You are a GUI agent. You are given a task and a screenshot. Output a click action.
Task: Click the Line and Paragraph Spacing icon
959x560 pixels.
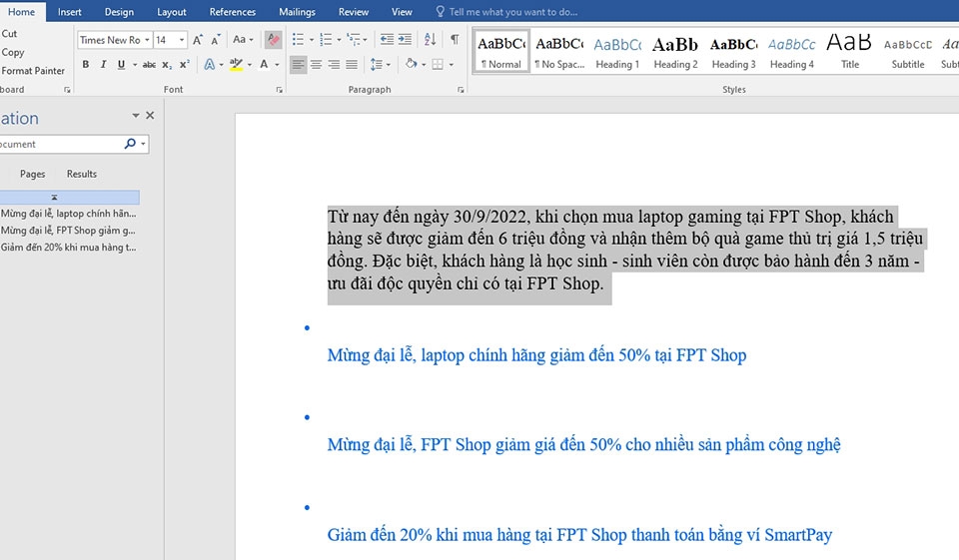click(x=377, y=64)
